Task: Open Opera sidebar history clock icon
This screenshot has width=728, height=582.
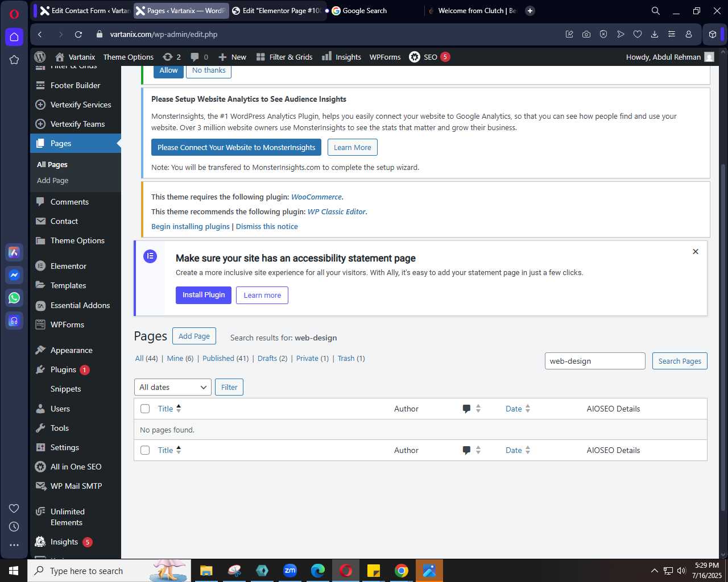Action: (x=14, y=527)
